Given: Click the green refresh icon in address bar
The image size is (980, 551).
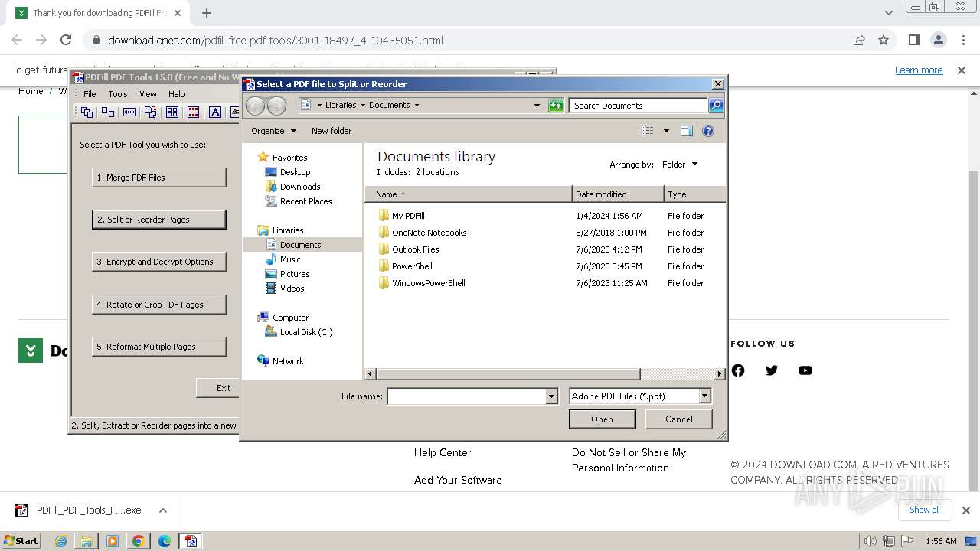Looking at the screenshot, I should coord(557,106).
